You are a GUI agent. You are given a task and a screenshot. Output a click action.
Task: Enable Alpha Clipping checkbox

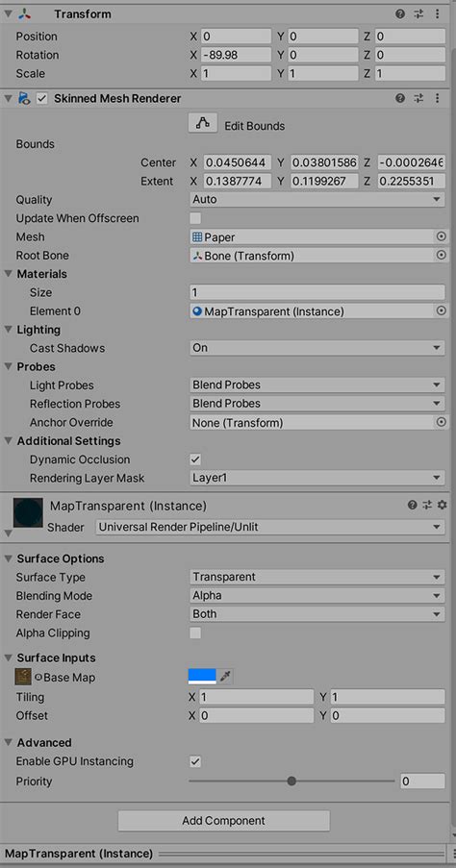(195, 632)
